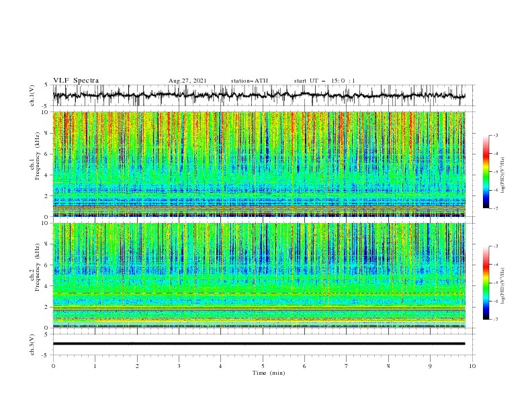Click the '-7' tick on ch.2 colorbar

click(496, 319)
